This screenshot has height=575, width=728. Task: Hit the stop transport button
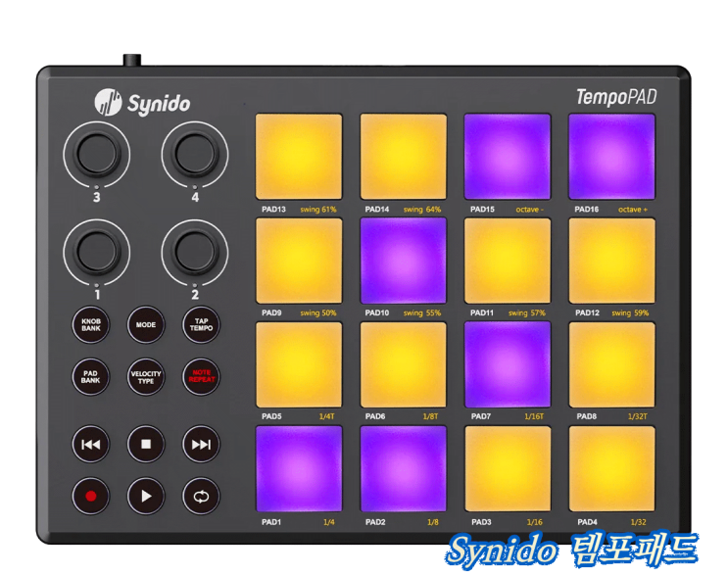click(146, 444)
